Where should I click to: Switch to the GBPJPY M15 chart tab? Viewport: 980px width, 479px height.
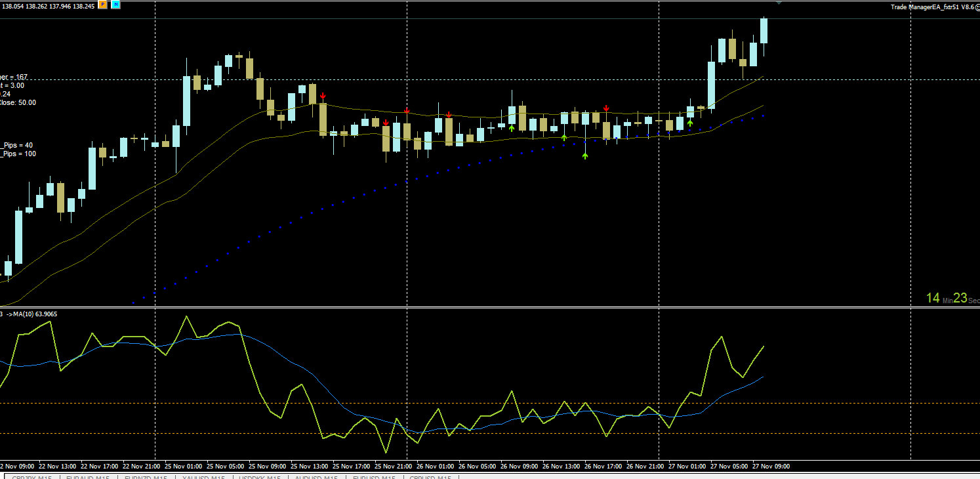[x=31, y=476]
